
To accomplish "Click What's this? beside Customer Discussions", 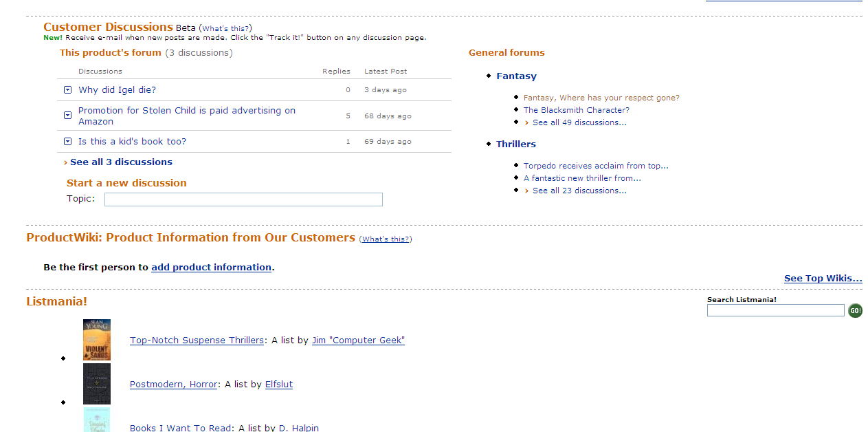I will tap(225, 29).
